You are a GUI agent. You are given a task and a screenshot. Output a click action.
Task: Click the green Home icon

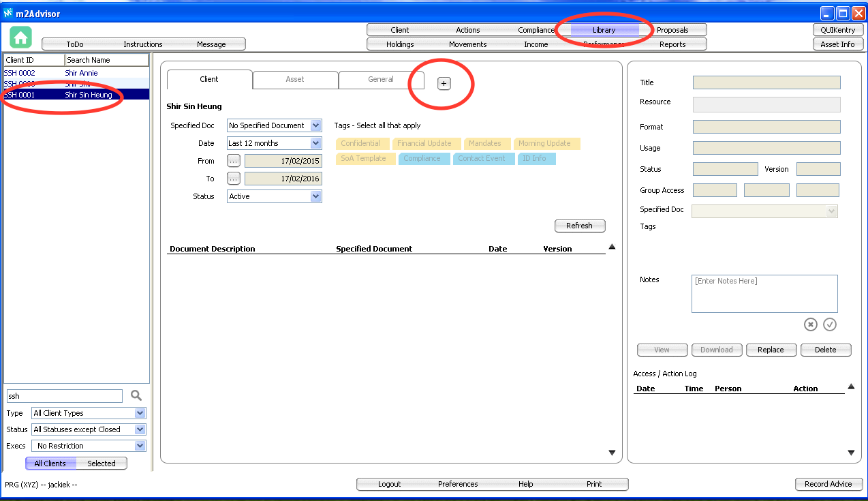click(20, 38)
